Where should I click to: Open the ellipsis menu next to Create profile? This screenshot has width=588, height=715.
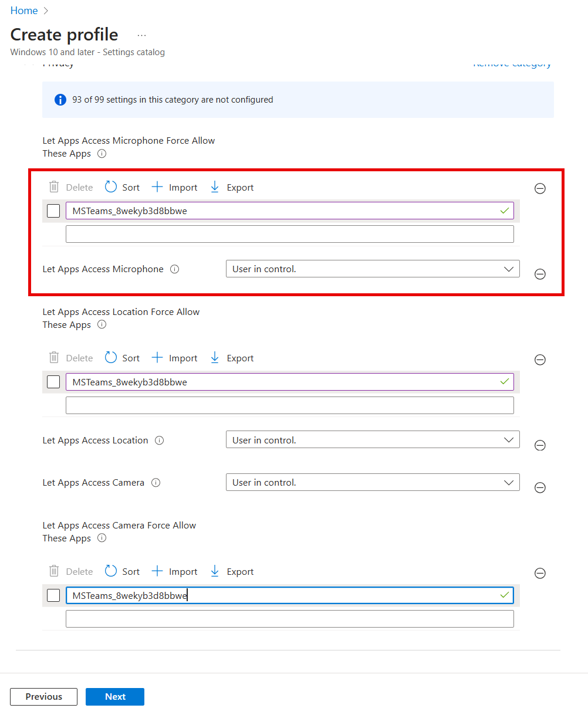pos(141,35)
